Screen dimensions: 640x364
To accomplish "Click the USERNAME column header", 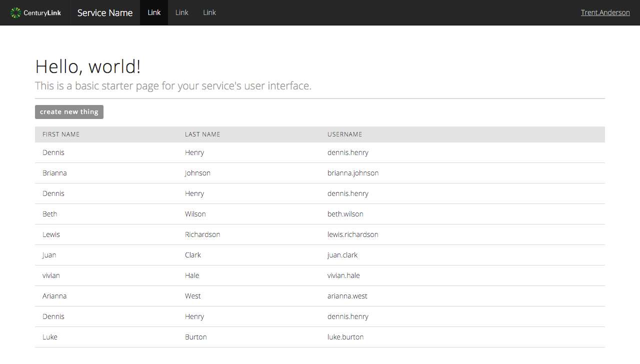I will point(344,134).
